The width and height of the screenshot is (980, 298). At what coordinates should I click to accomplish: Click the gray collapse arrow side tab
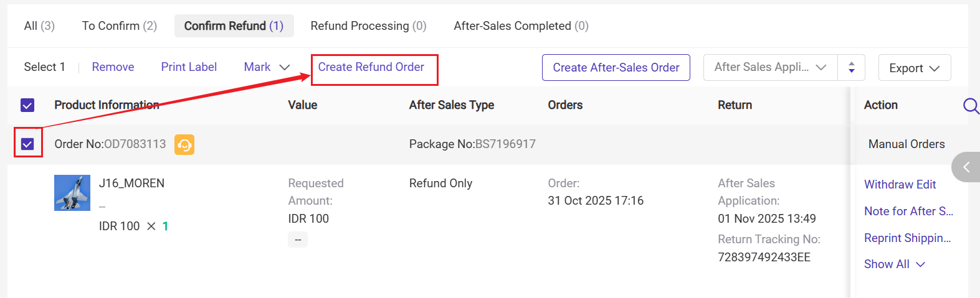(966, 167)
